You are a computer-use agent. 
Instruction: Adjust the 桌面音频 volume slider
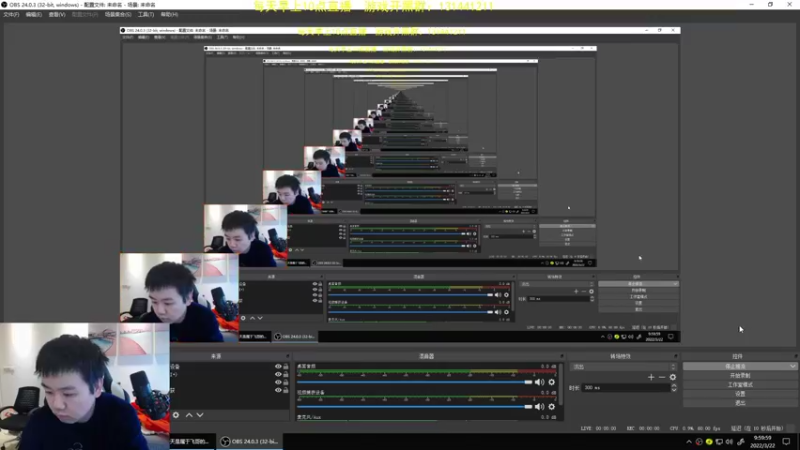(x=414, y=382)
